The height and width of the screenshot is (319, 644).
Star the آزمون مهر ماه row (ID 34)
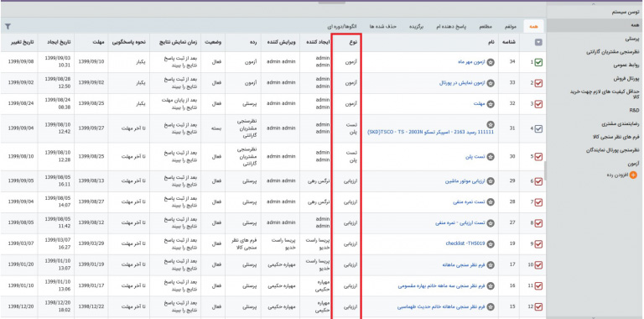coord(491,62)
